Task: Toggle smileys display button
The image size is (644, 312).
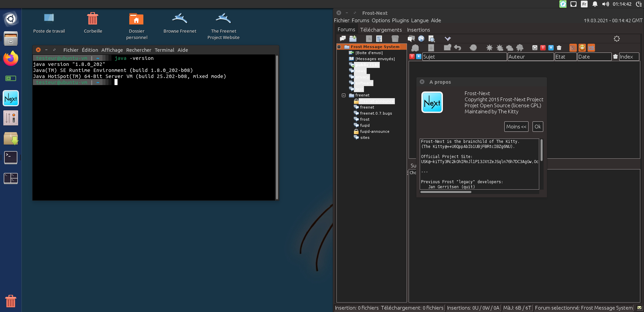Action: pyautogui.click(x=582, y=48)
